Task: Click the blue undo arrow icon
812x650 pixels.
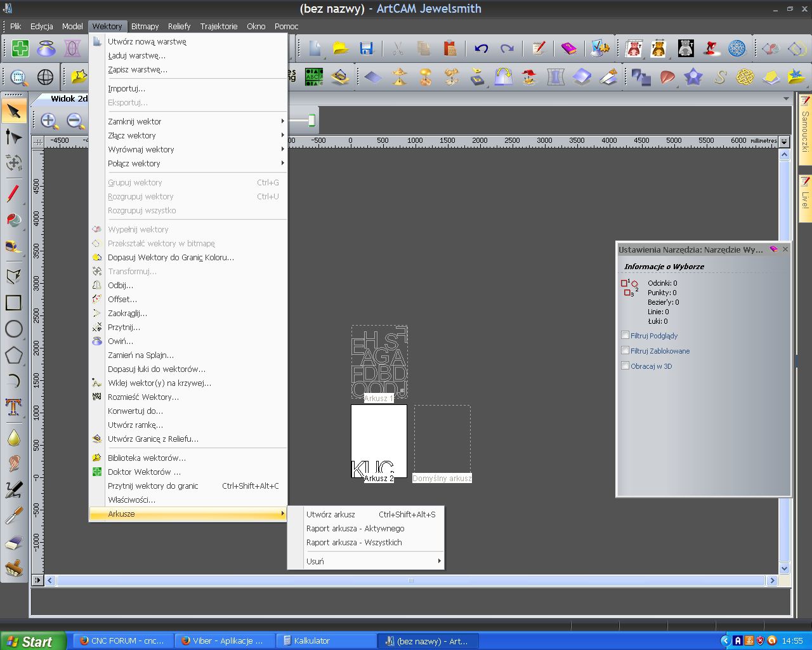Action: [x=481, y=48]
